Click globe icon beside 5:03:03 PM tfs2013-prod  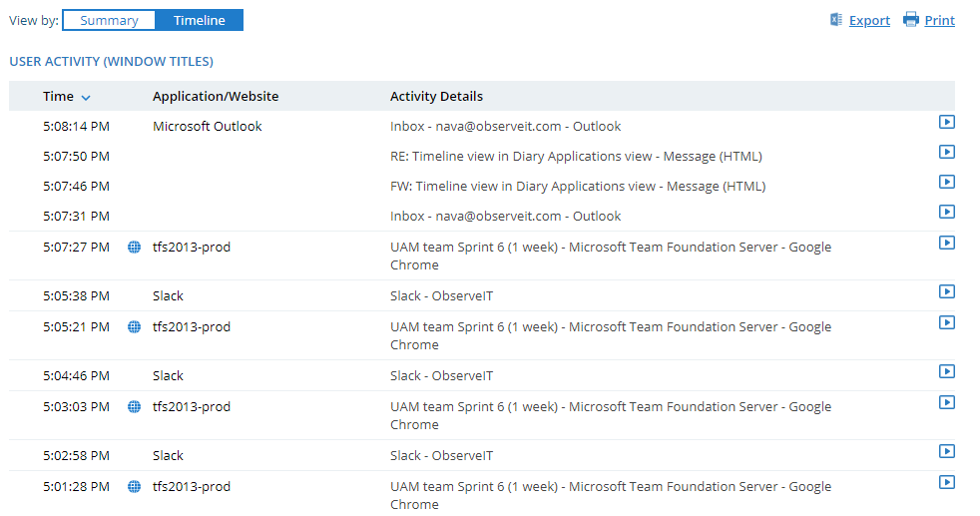(135, 407)
